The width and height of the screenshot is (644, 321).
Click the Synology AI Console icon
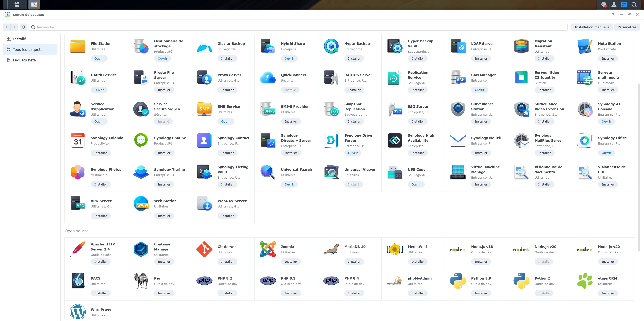point(585,109)
